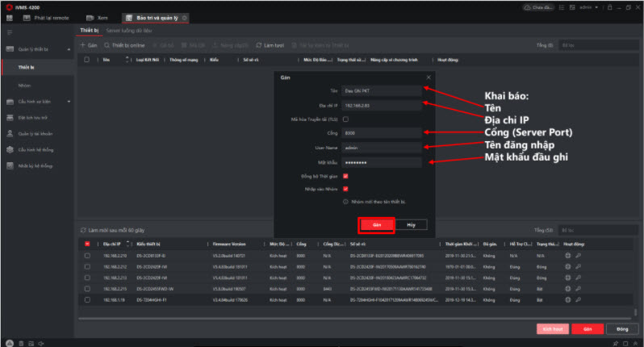Expand the Cấu hình sự kiện section
Screen dimensions: 644x347
click(69, 102)
